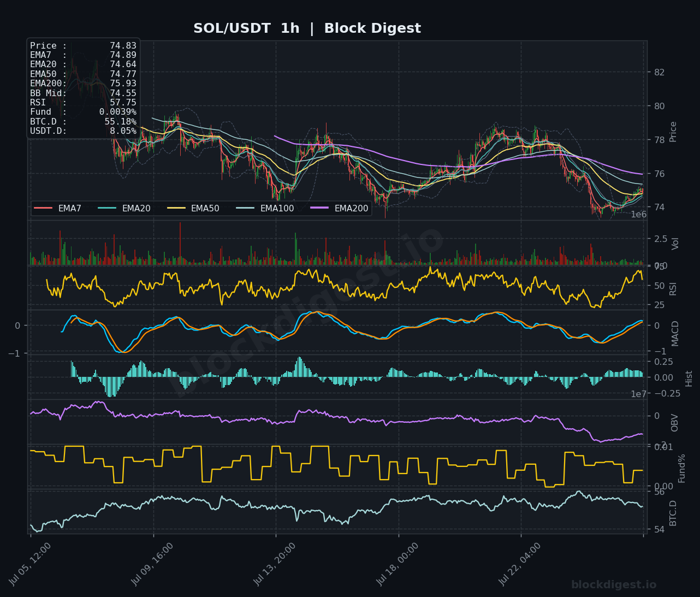Click the 'RSI' axis label
The width and height of the screenshot is (700, 597).
tap(673, 289)
